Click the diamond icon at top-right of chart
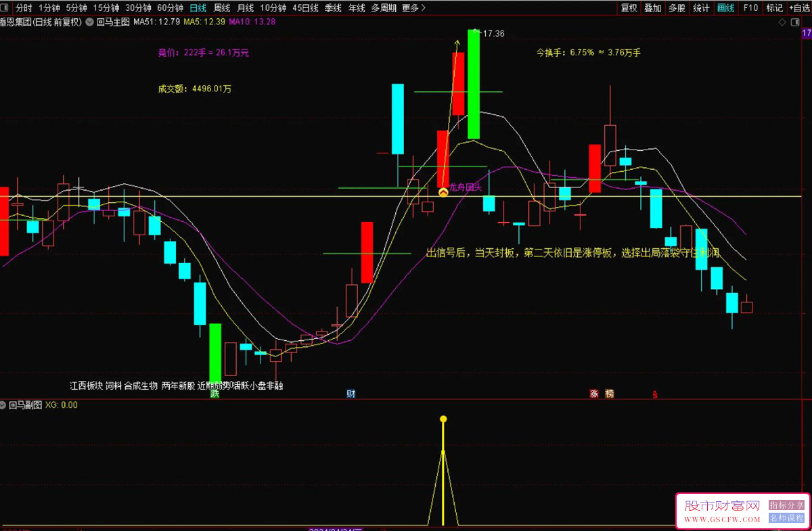 782,22
